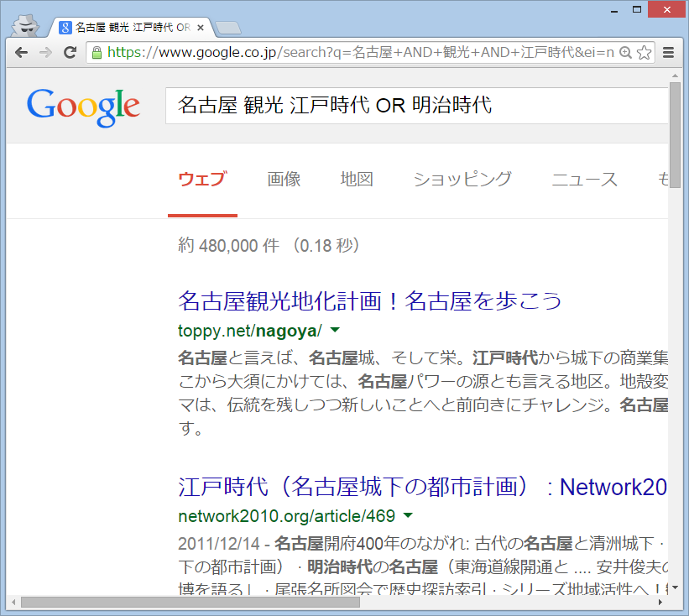Click the scroll down arrow
This screenshot has height=616, width=689.
pos(675,587)
